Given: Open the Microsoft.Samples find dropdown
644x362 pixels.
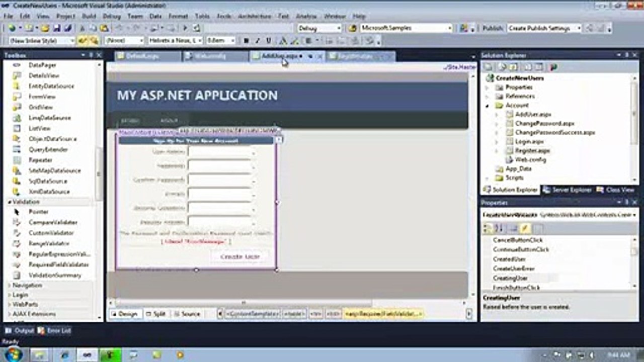Looking at the screenshot, I should click(x=406, y=28).
